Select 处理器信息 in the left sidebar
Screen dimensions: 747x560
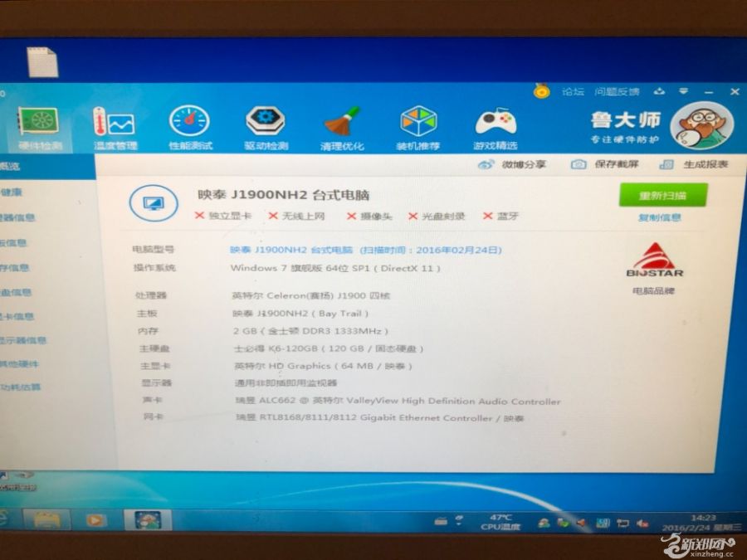(x=17, y=217)
